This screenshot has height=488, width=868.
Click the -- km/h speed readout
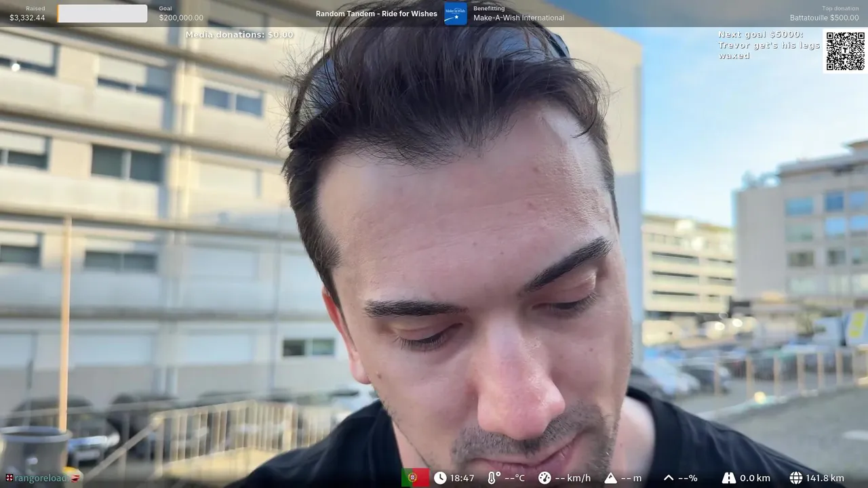point(573,478)
